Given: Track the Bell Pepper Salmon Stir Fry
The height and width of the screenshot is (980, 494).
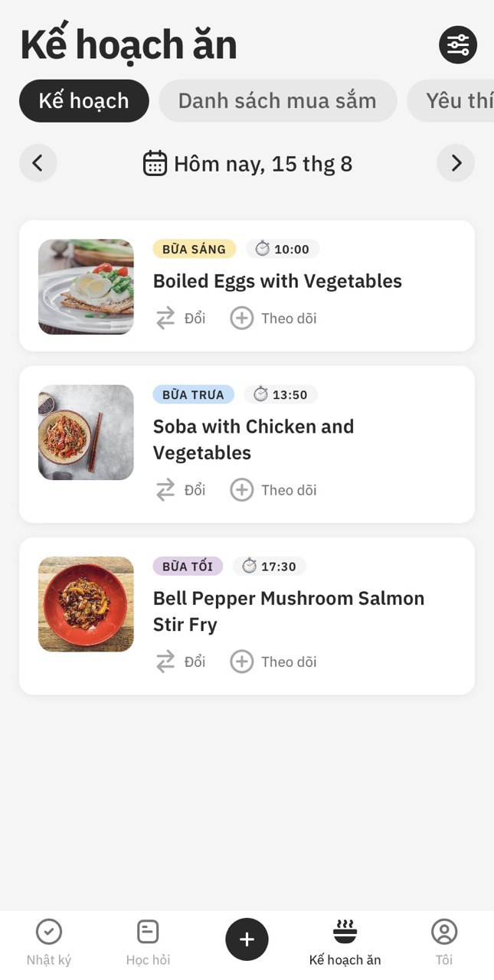Looking at the screenshot, I should coord(273,661).
